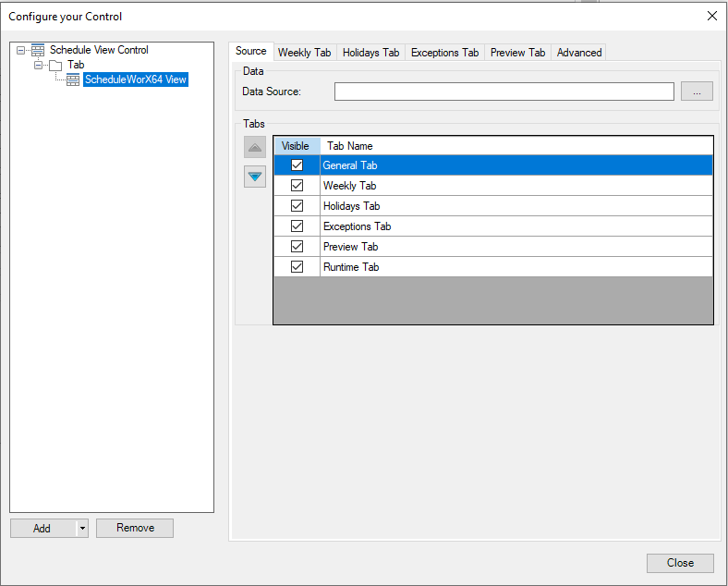Image resolution: width=728 pixels, height=586 pixels.
Task: Disable Holidays Tab visibility checkbox
Action: (297, 206)
